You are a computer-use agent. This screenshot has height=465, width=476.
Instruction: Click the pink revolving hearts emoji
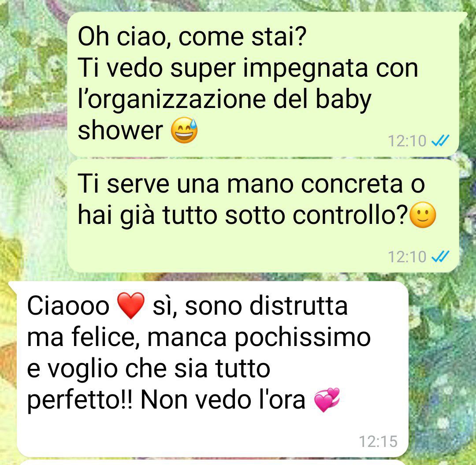[327, 400]
